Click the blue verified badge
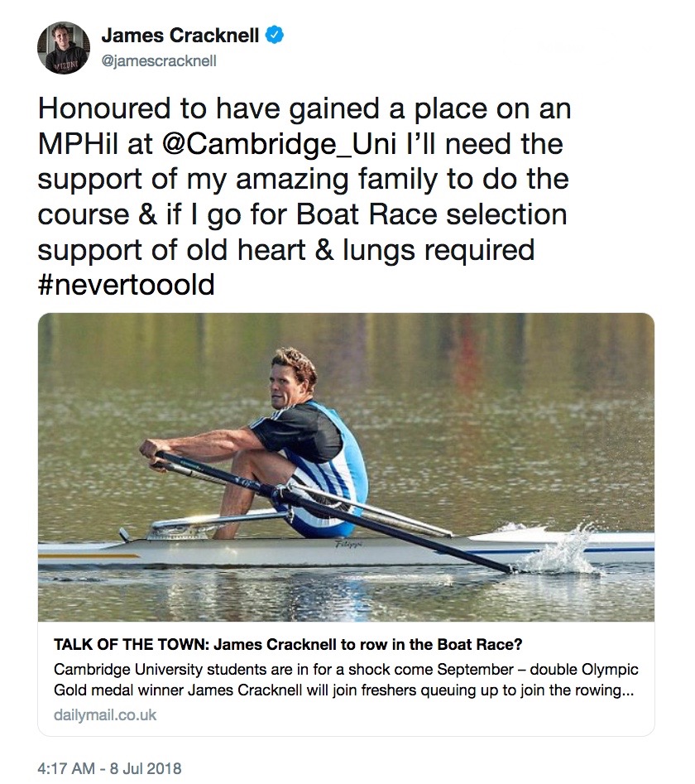695x784 pixels. 275,36
